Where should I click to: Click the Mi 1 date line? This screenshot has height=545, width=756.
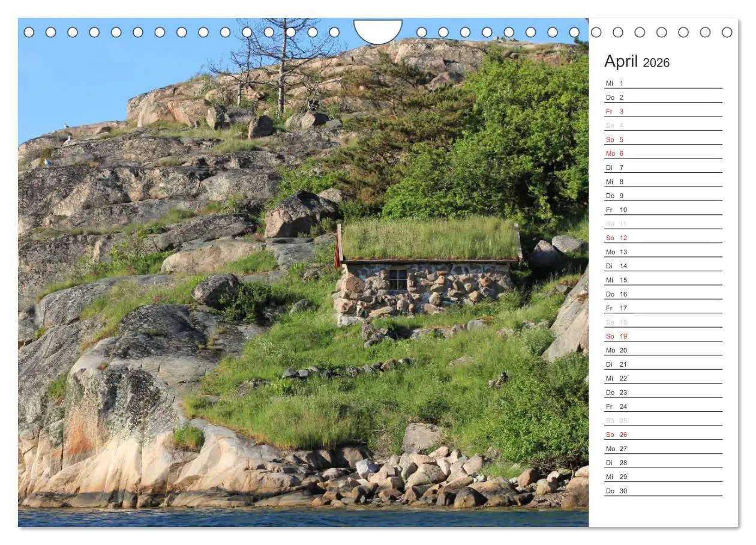[613, 82]
